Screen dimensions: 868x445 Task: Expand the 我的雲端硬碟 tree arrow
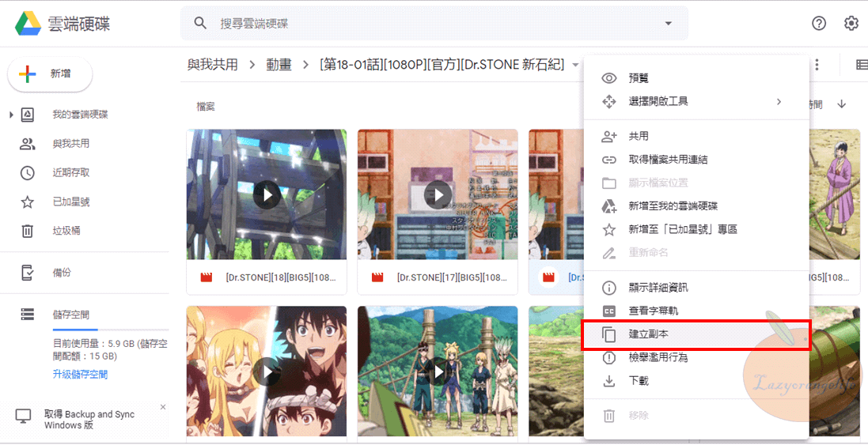[x=11, y=115]
